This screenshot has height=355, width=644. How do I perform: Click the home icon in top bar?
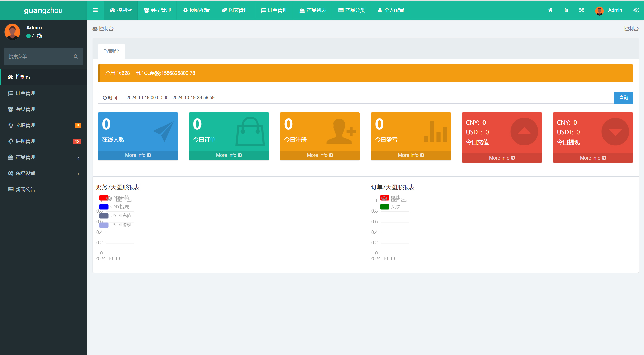[x=550, y=10]
